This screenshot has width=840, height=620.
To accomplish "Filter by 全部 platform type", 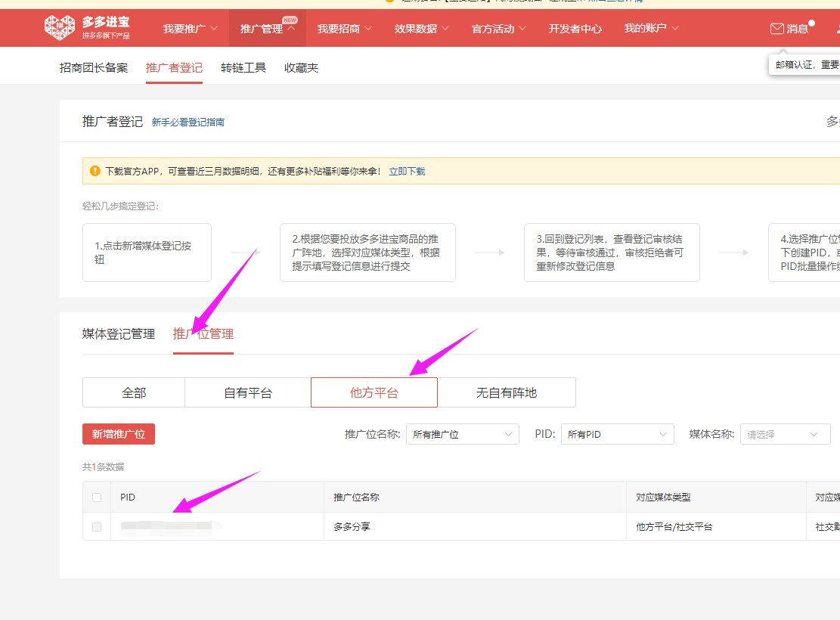I will 134,392.
